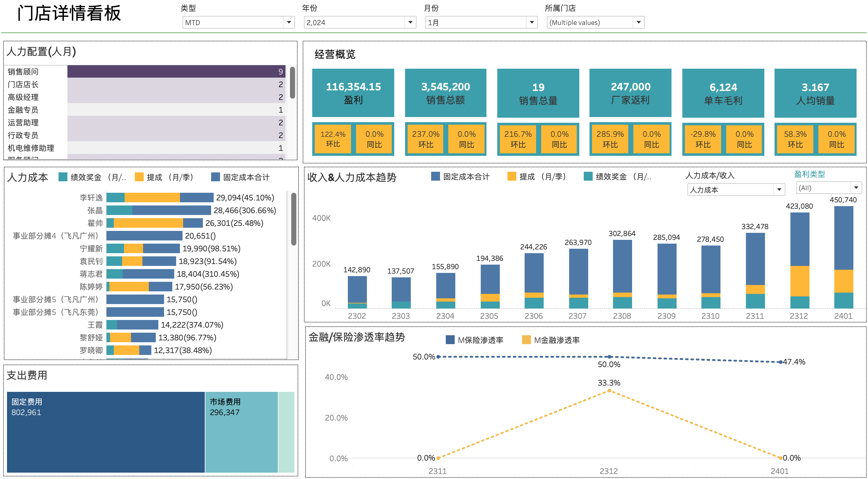Click the 2401 bar labeled 450,740
868x479 pixels.
click(843, 243)
